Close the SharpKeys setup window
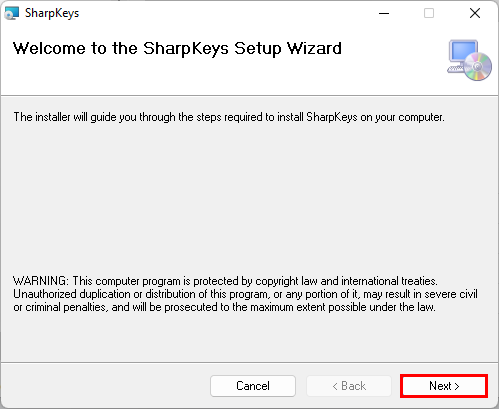Screen dimensions: 499x409 click(475, 13)
